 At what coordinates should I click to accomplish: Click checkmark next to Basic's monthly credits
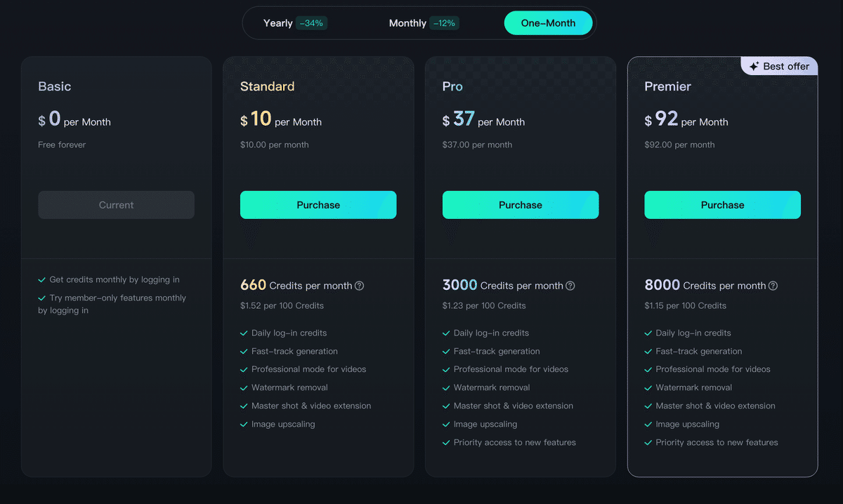coord(42,279)
